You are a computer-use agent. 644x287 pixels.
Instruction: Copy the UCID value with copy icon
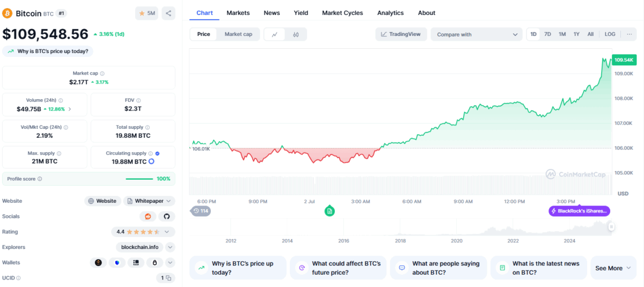coord(169,278)
